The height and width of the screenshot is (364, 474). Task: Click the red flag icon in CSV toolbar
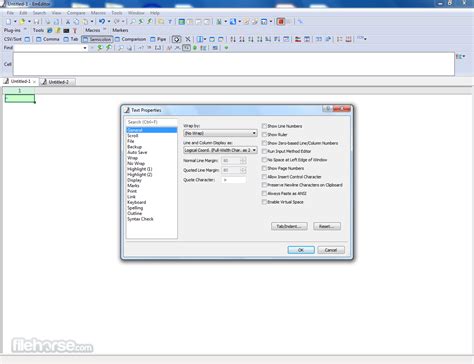point(298,39)
